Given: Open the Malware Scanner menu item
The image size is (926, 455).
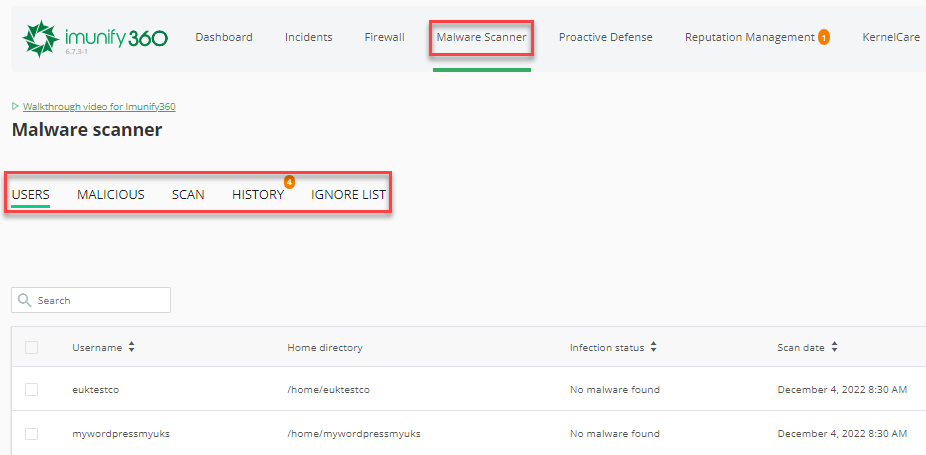Looking at the screenshot, I should point(481,37).
